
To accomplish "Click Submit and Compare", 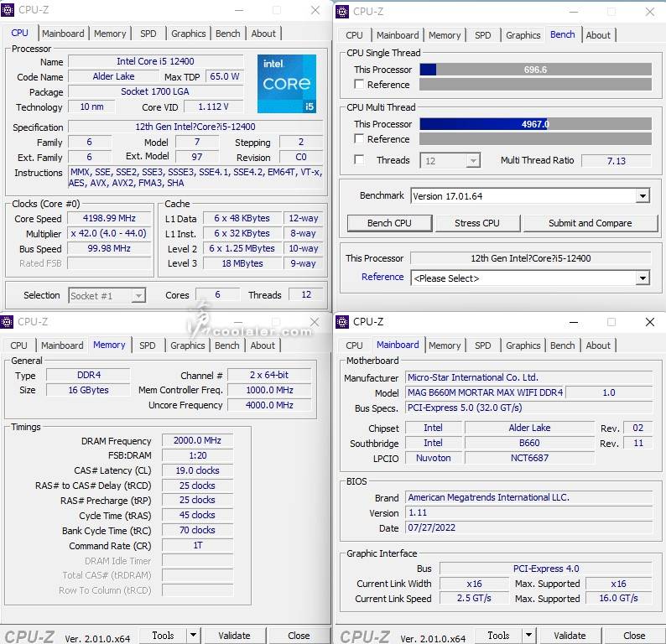I will click(591, 223).
